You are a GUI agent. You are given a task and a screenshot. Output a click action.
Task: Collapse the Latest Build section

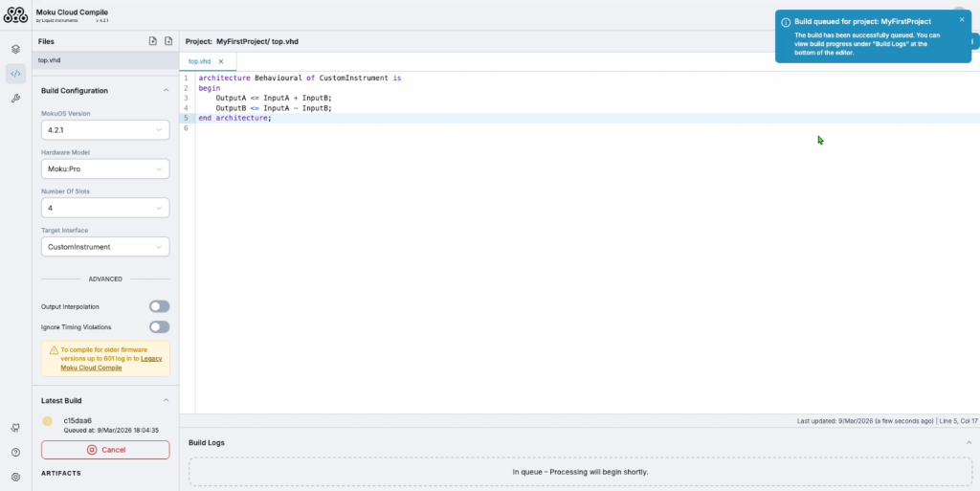[x=166, y=400]
